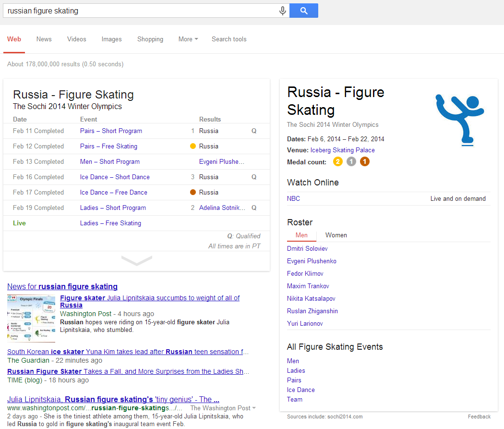The width and height of the screenshot is (504, 429).
Task: Switch to the Videos tab
Action: coord(76,39)
